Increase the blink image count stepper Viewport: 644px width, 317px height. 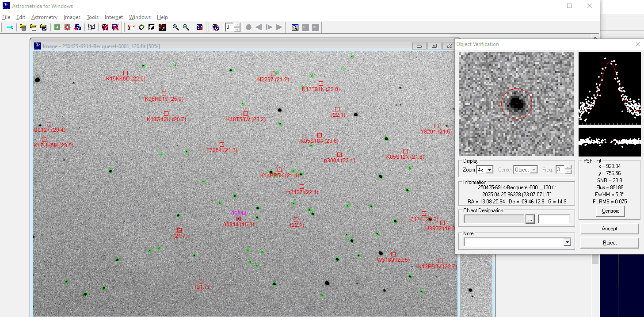point(237,25)
